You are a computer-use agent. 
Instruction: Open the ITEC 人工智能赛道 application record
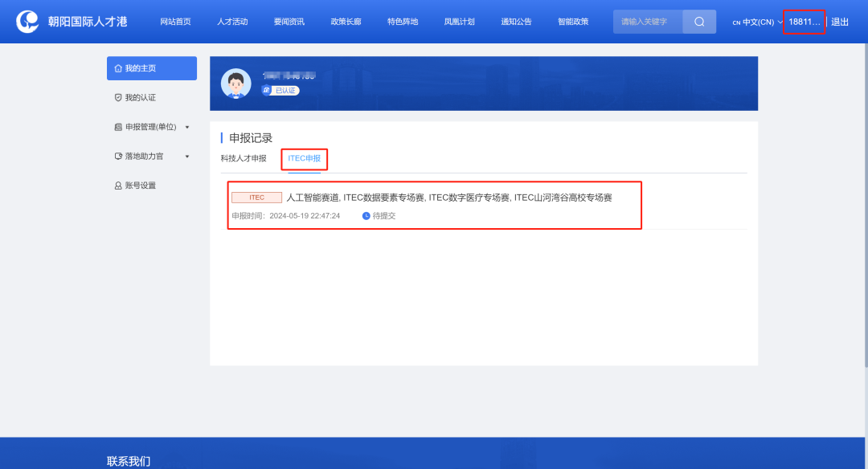448,198
